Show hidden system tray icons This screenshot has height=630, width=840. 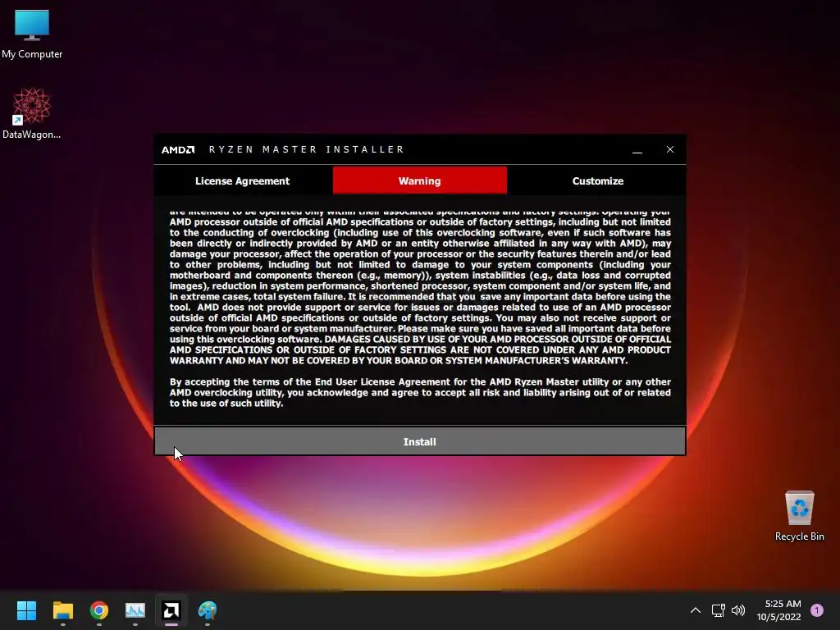point(696,610)
